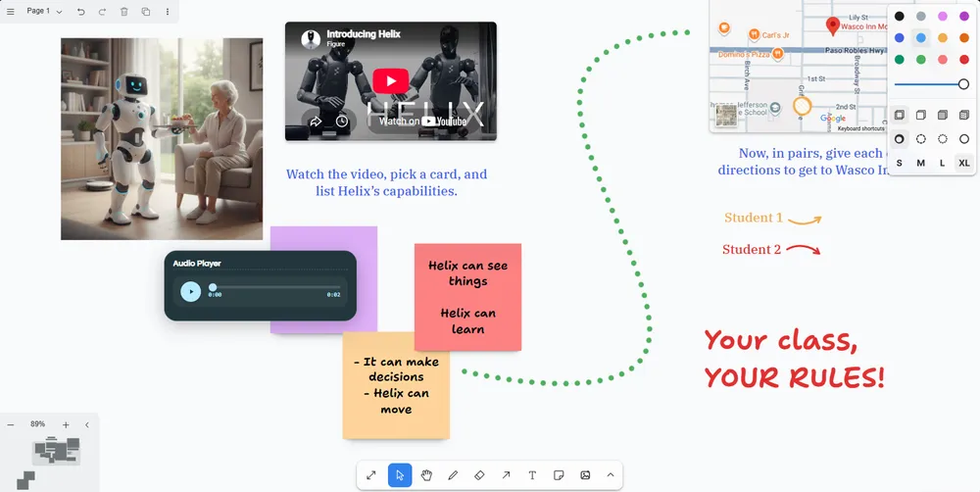Choose the dark green color swatch
Image resolution: width=980 pixels, height=492 pixels.
click(899, 60)
